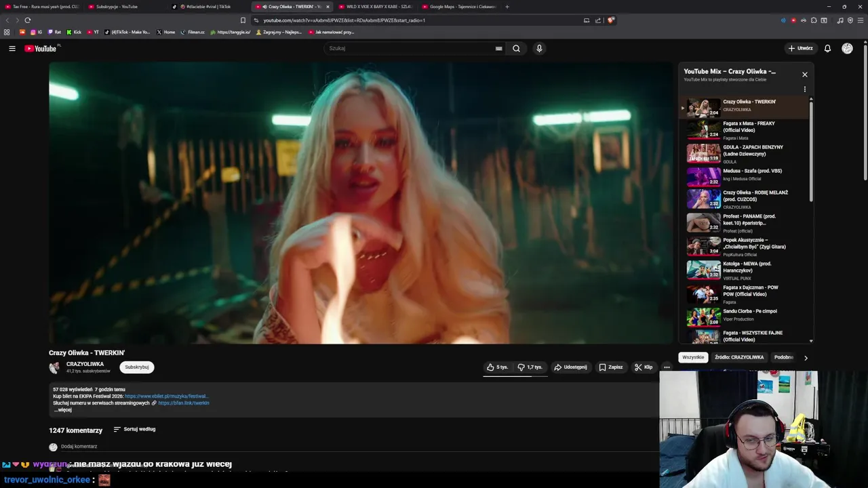
Task: Play Sandu Ciorba - Pe cimpoi from playlist
Action: (x=745, y=316)
